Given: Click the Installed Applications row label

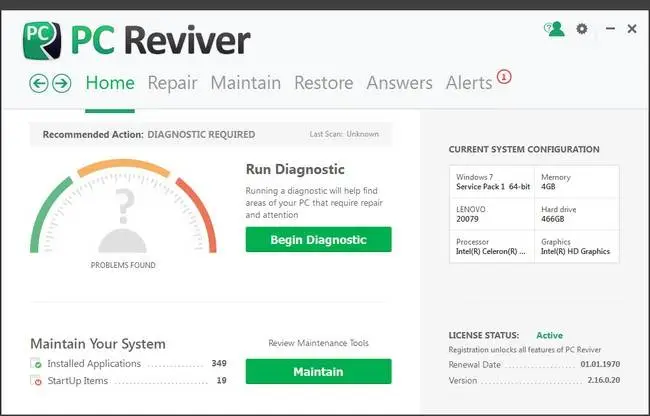Looking at the screenshot, I should pyautogui.click(x=94, y=363).
